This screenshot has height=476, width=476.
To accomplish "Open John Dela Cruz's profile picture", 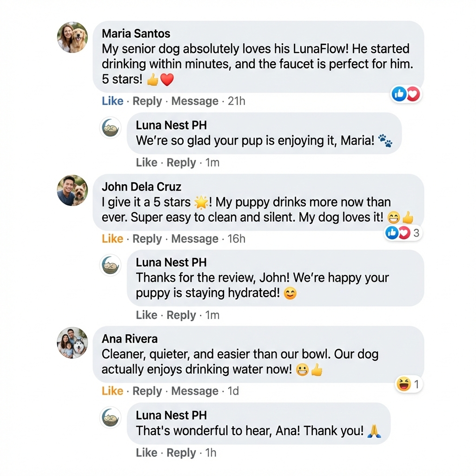I will tap(73, 191).
